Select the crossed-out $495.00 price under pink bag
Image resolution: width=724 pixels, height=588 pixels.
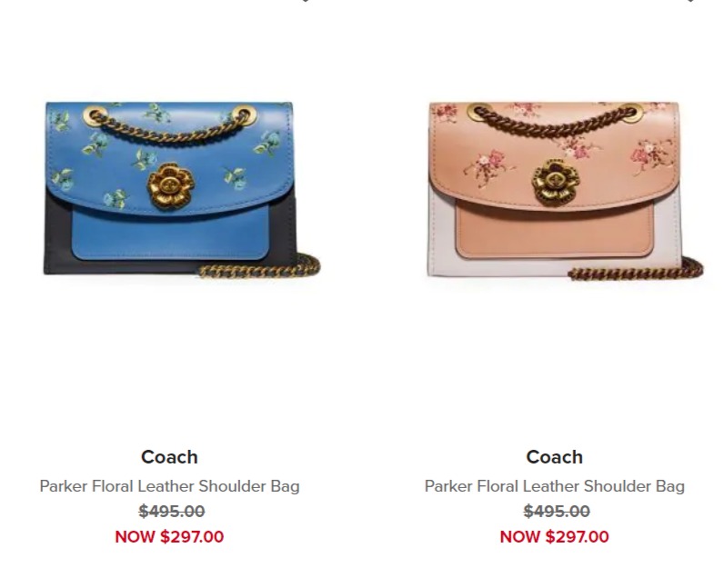(557, 511)
